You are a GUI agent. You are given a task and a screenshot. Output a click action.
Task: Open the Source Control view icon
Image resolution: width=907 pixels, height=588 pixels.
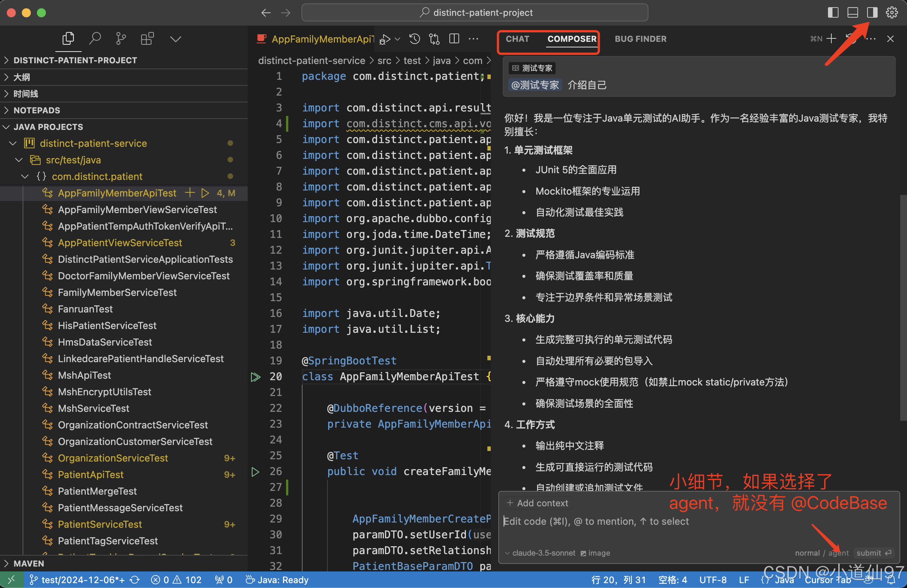(121, 38)
